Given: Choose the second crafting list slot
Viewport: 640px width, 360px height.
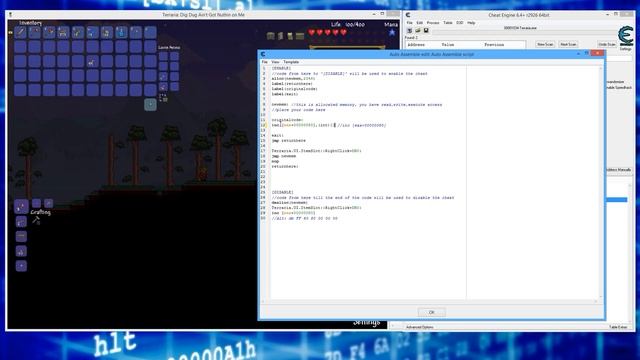Looking at the screenshot, I should click(x=21, y=222).
